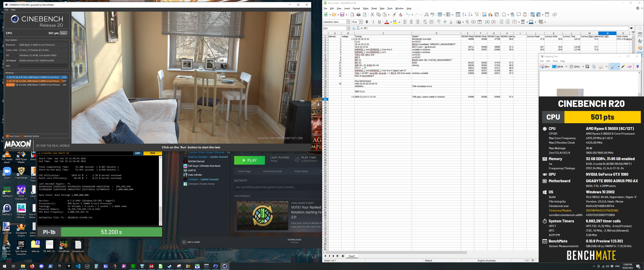Click Center Horizontally alignment icon

click(411, 22)
